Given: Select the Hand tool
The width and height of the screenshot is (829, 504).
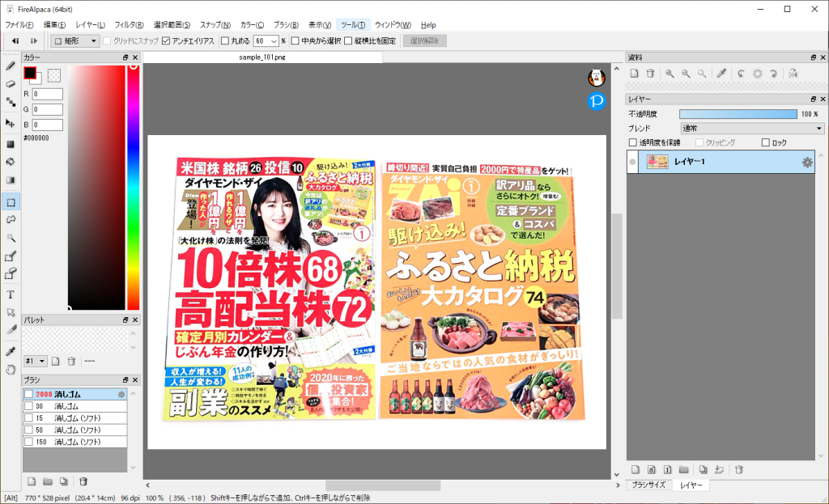Looking at the screenshot, I should coord(11,369).
